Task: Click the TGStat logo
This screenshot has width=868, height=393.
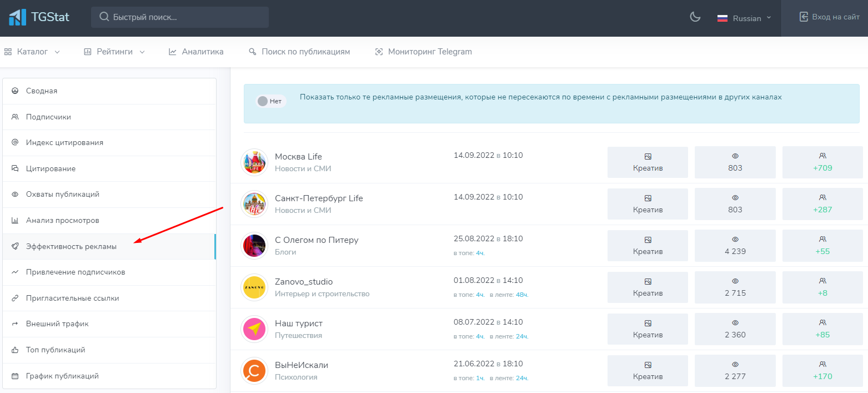Action: (x=39, y=17)
